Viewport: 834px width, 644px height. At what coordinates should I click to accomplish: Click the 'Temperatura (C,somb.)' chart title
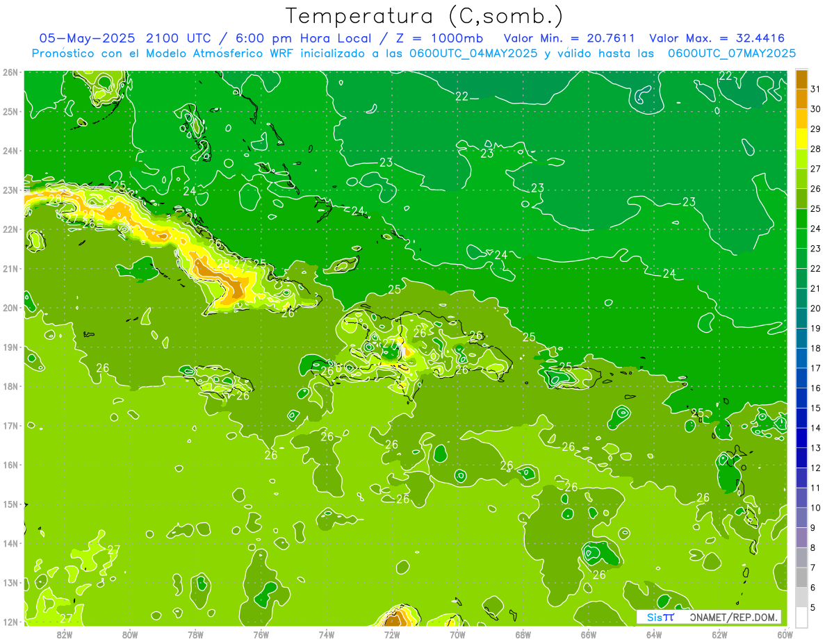coord(425,16)
